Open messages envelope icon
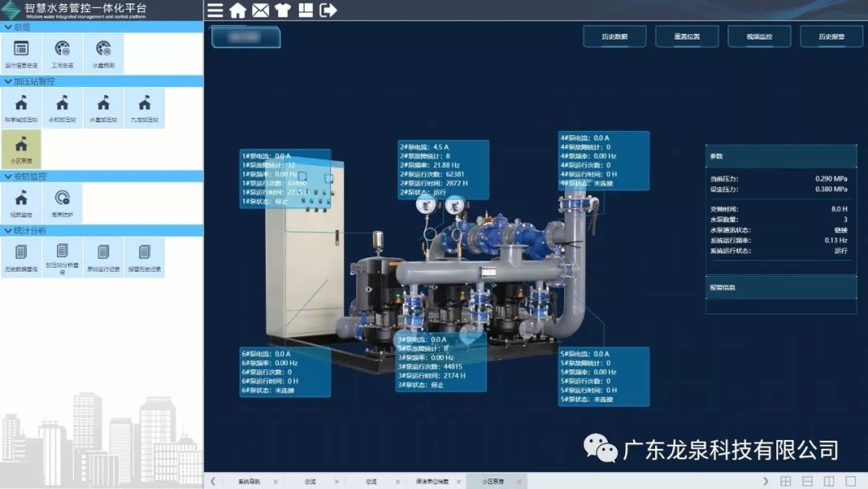The width and height of the screenshot is (868, 489). (260, 10)
